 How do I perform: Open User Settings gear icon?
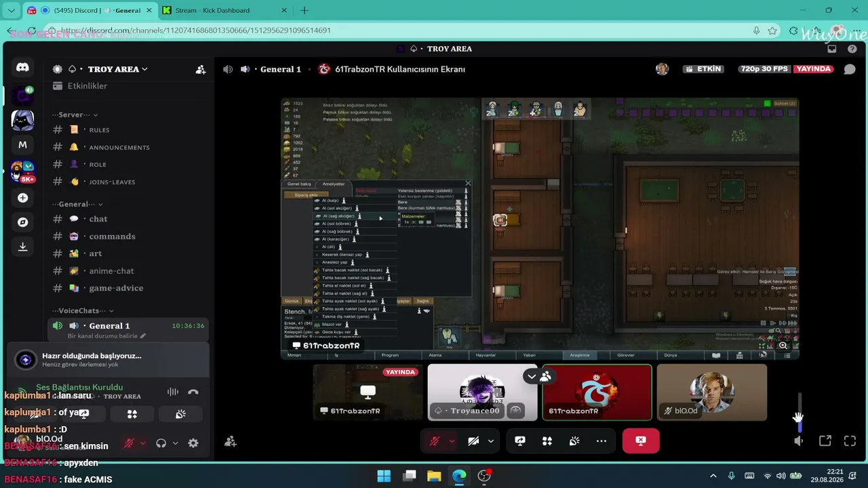(193, 443)
